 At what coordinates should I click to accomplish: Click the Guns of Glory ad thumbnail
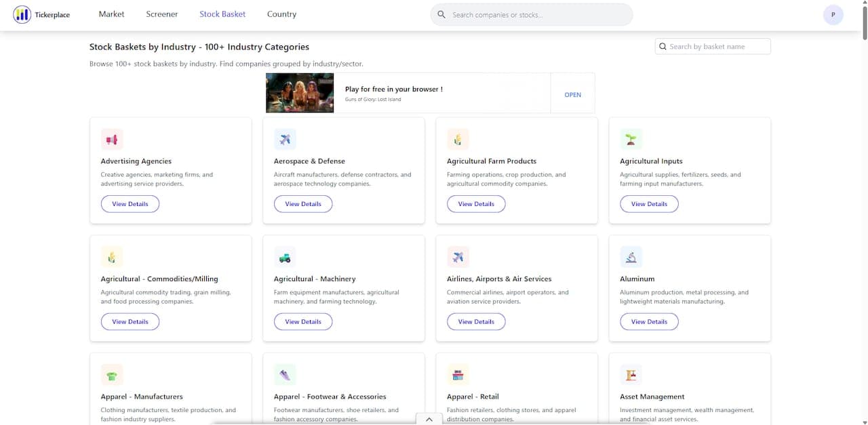click(x=300, y=93)
